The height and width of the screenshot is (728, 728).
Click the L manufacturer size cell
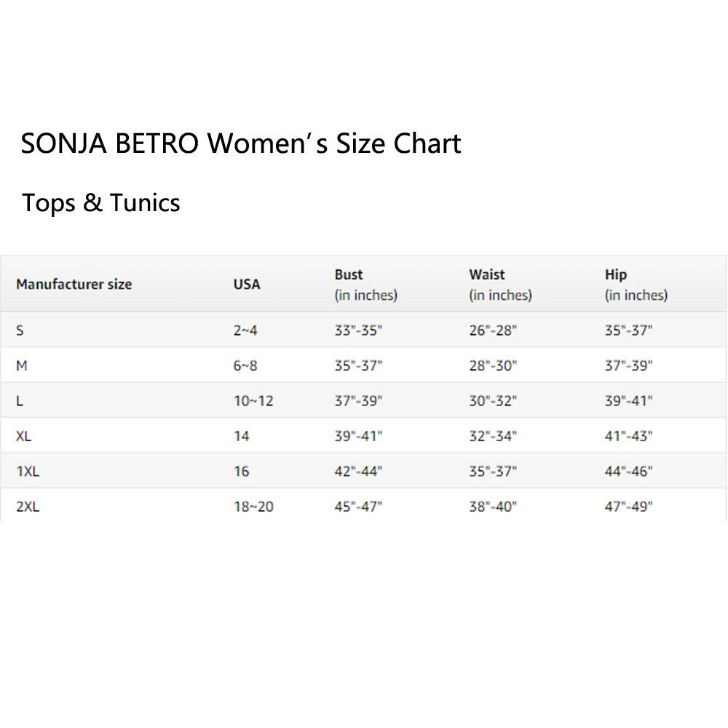(x=20, y=401)
